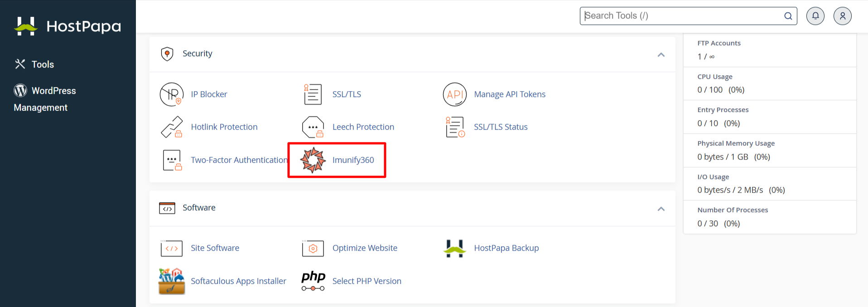Open the IP Blocker link
Screen dimensions: 868x307
[x=209, y=94]
